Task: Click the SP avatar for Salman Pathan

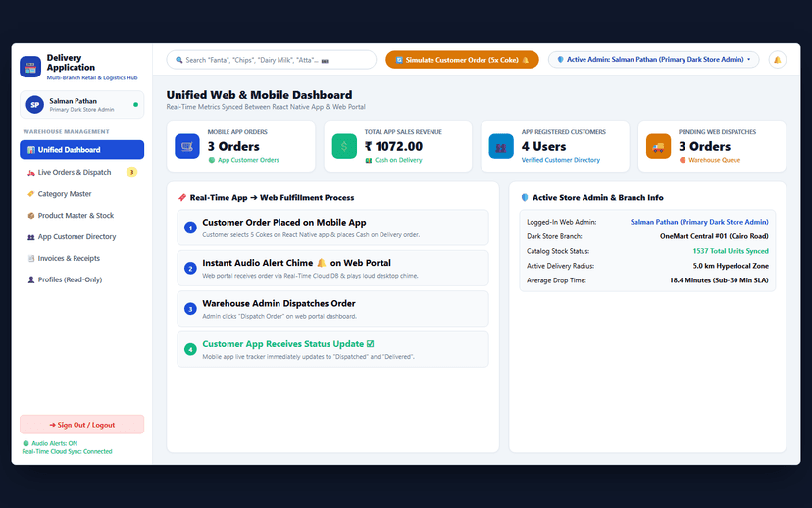Action: [34, 105]
